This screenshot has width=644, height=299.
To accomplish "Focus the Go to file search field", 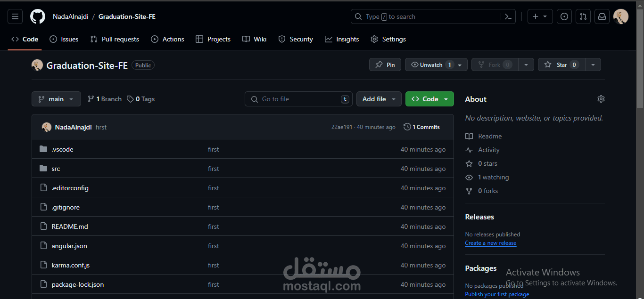I will pyautogui.click(x=298, y=99).
